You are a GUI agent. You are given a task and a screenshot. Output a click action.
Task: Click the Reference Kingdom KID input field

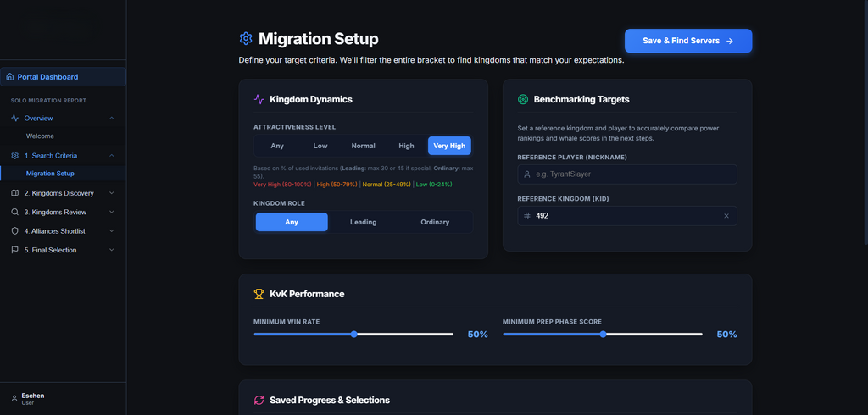[627, 216]
